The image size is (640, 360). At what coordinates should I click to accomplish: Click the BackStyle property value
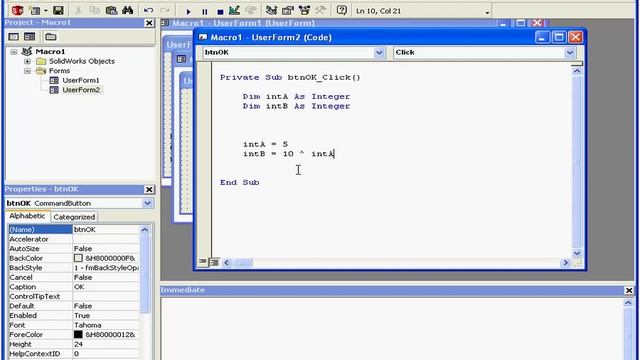tap(106, 268)
